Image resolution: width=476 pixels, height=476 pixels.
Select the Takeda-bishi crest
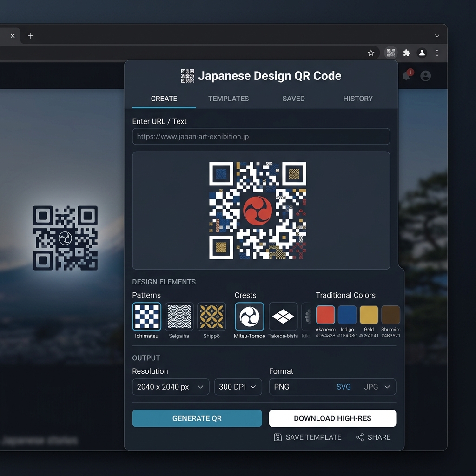[283, 316]
